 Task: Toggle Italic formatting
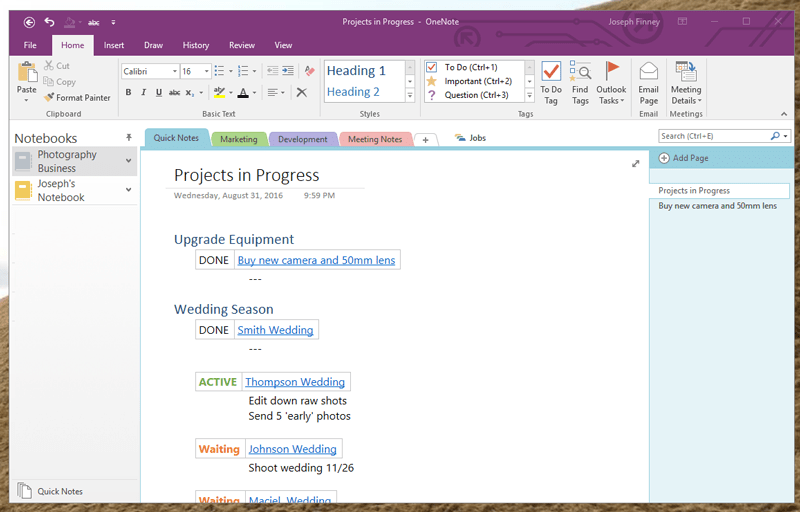[x=143, y=92]
